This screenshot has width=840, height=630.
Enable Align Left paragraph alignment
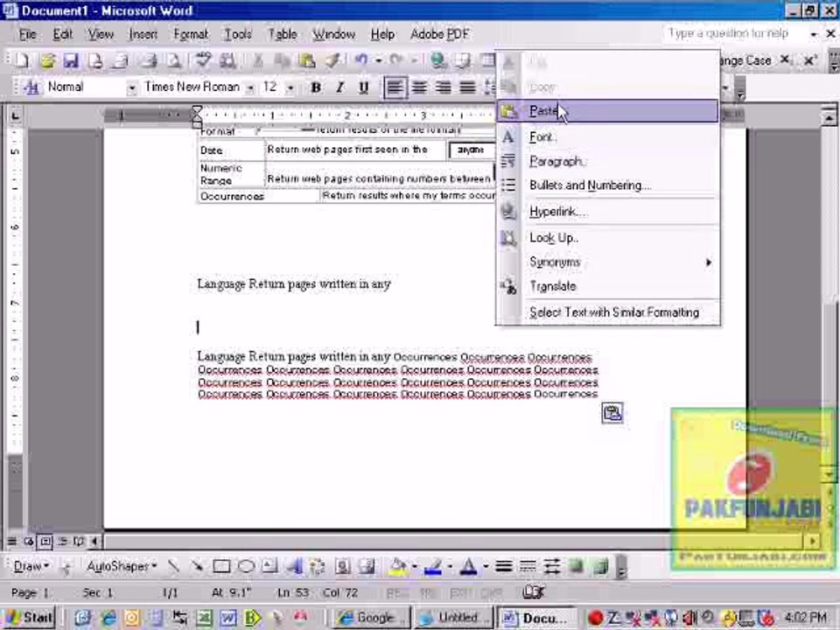click(x=395, y=87)
